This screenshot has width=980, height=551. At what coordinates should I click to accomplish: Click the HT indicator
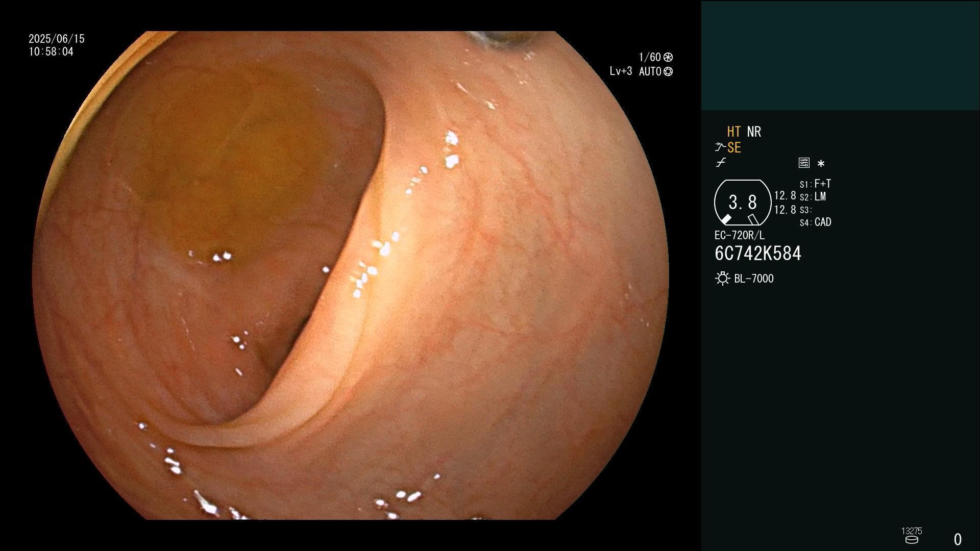(x=734, y=132)
